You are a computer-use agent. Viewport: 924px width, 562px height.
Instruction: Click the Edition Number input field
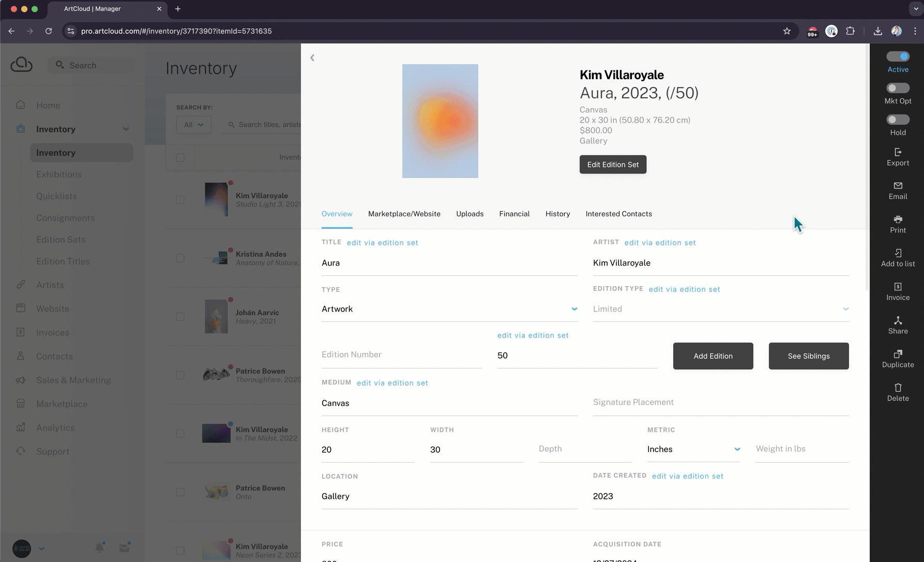pos(402,355)
